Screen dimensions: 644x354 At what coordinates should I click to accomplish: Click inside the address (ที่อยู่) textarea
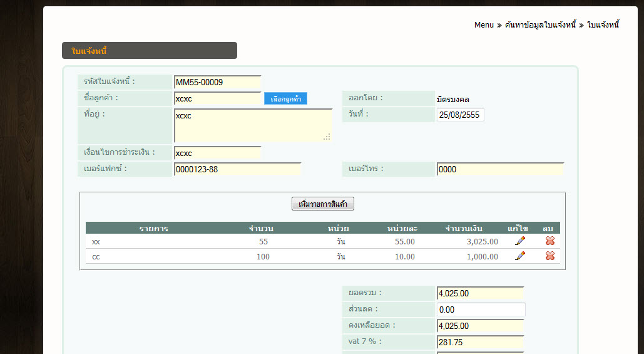pyautogui.click(x=253, y=125)
